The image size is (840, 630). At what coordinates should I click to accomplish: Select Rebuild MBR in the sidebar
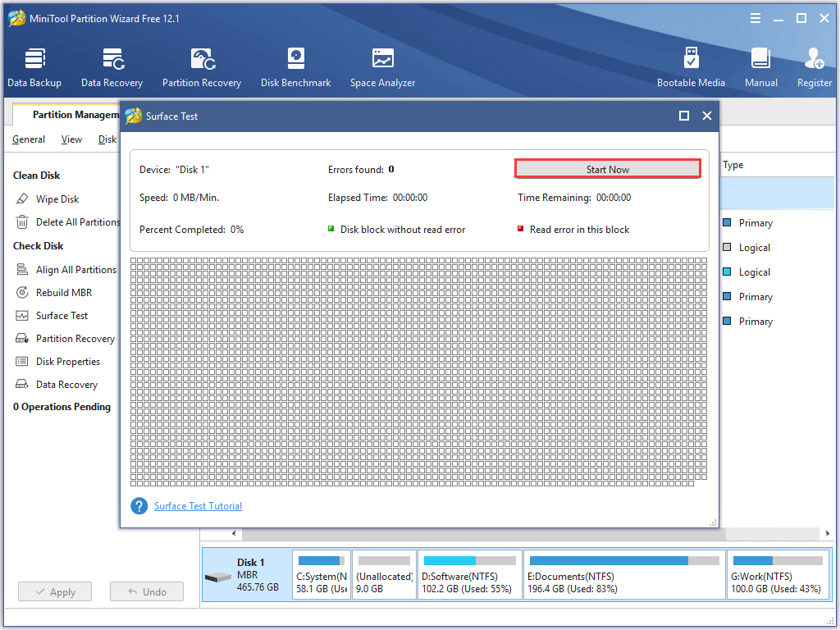point(64,293)
